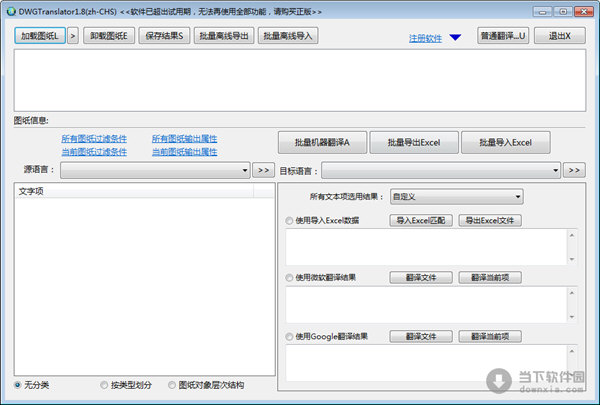Open the 自定义 results dropdown

455,197
